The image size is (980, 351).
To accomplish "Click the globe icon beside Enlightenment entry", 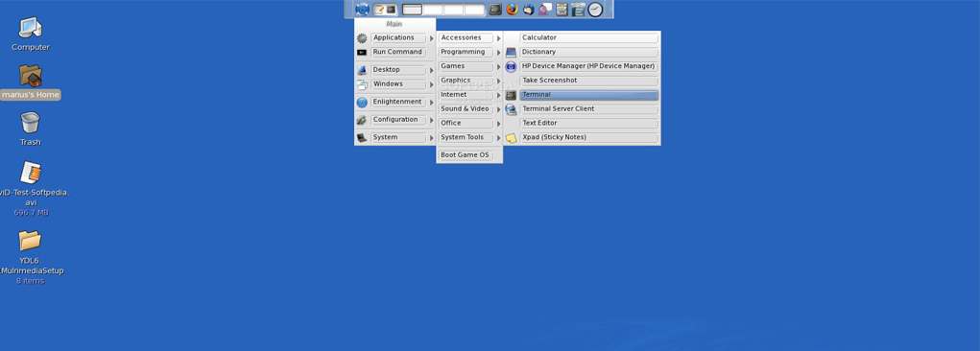I will click(362, 103).
